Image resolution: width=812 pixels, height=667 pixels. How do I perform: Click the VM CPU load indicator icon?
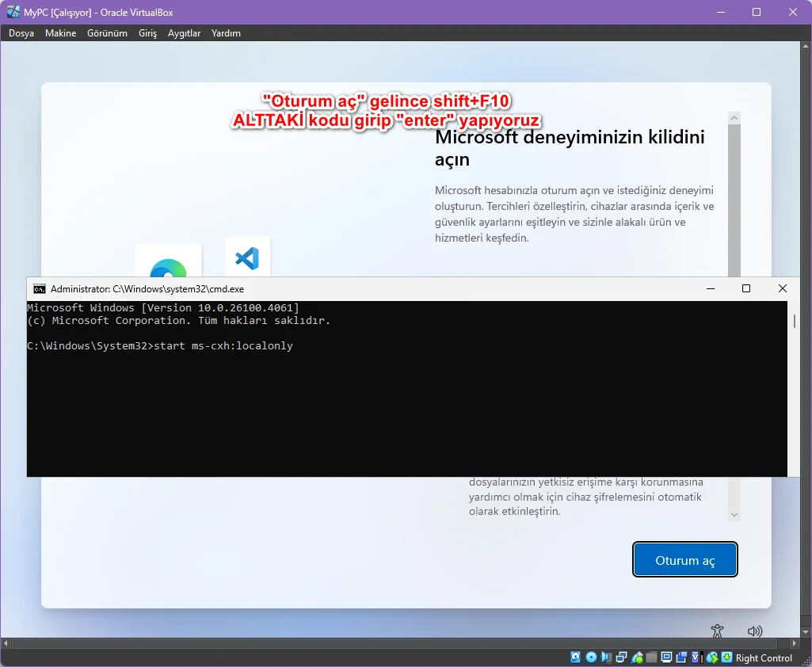698,657
